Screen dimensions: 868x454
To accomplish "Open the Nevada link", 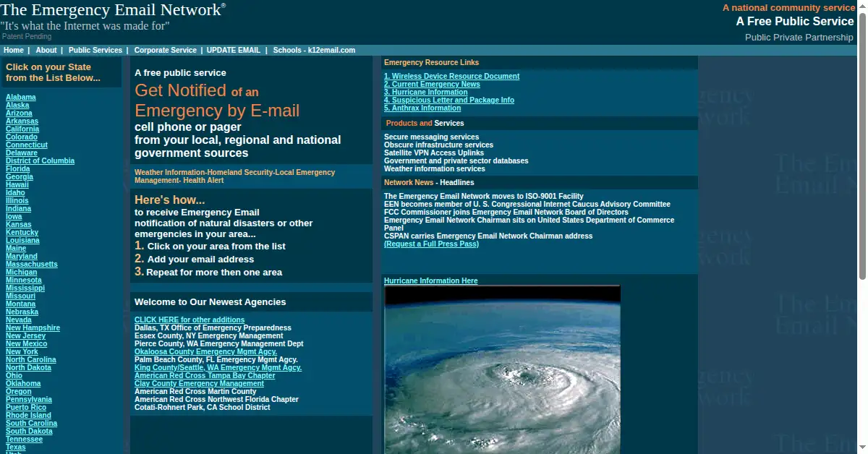I will [19, 320].
